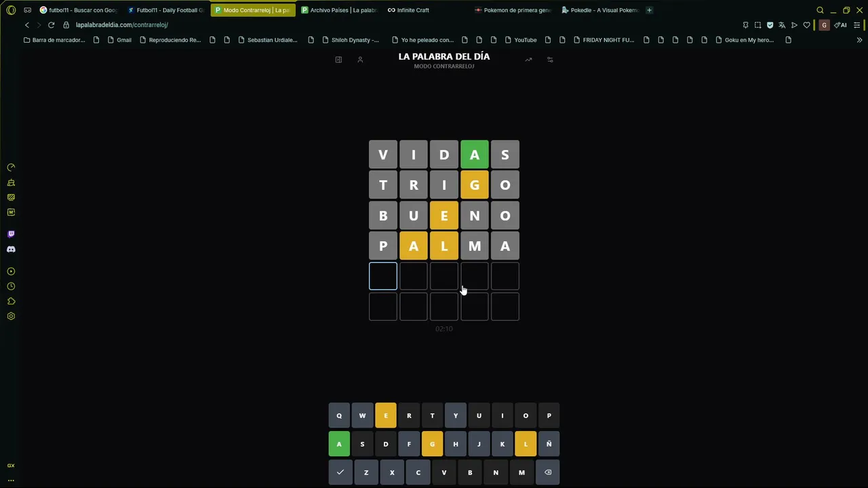This screenshot has height=488, width=868.
Task: Tap the green A key on keyboard
Action: [339, 444]
